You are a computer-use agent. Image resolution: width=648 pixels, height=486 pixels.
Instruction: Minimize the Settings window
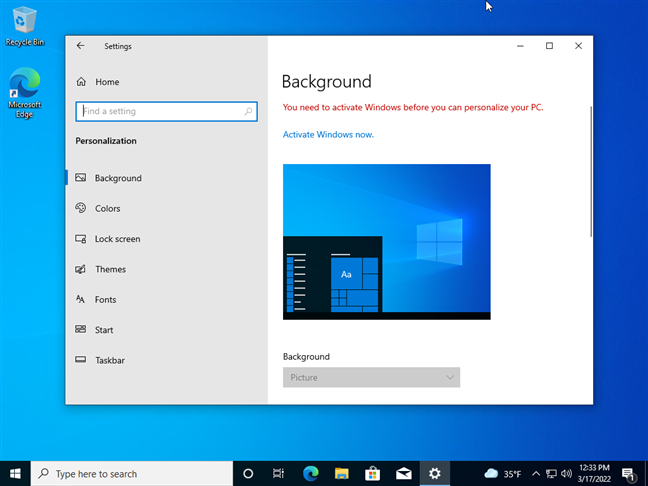[520, 46]
